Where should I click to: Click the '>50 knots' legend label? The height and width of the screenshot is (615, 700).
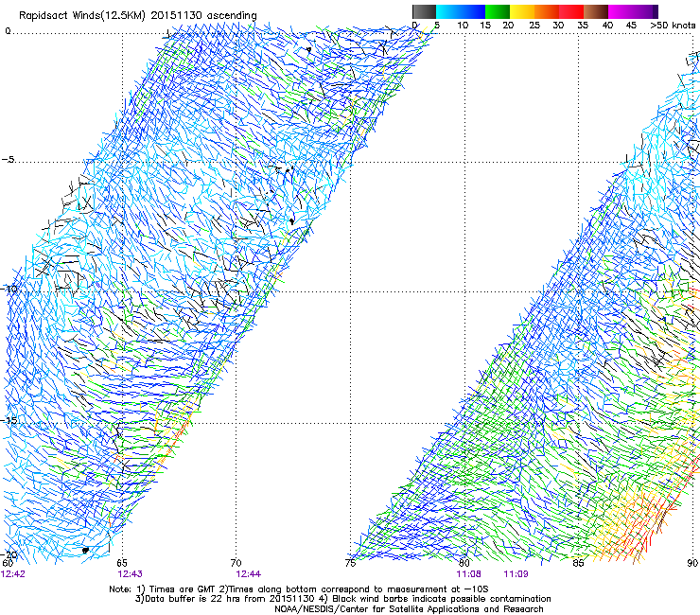click(x=673, y=26)
